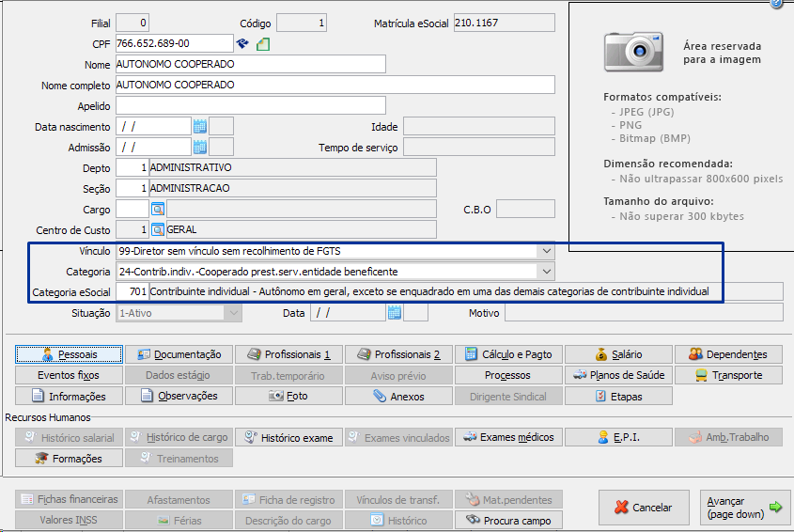Open the Dependentes section
The width and height of the screenshot is (794, 532).
pyautogui.click(x=728, y=354)
